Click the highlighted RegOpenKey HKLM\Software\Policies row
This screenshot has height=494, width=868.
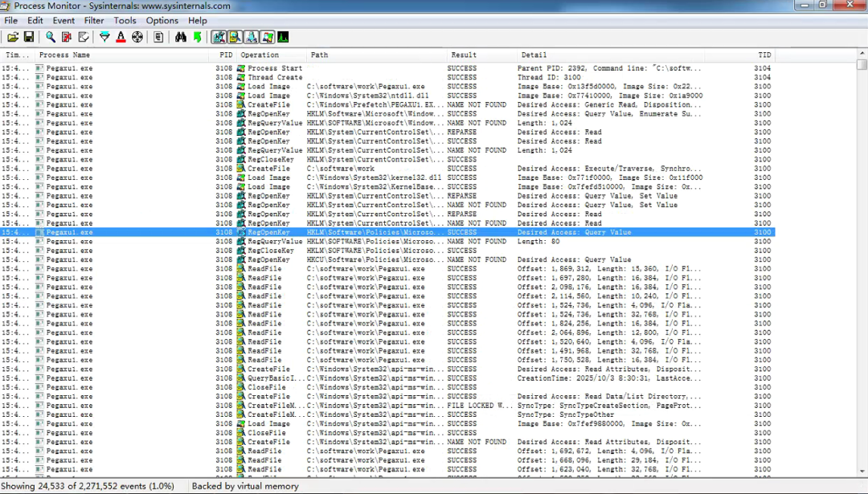tap(387, 232)
